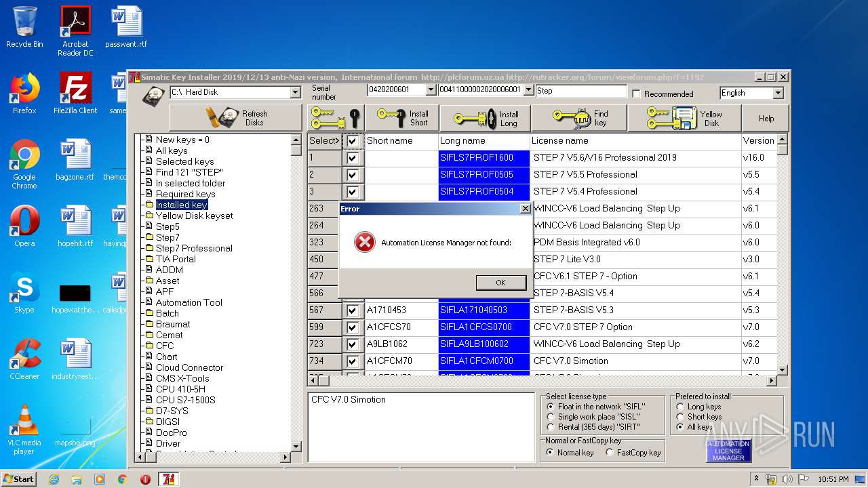Open the Skype desktop shortcut
Image resolution: width=868 pixels, height=488 pixels.
[24, 293]
